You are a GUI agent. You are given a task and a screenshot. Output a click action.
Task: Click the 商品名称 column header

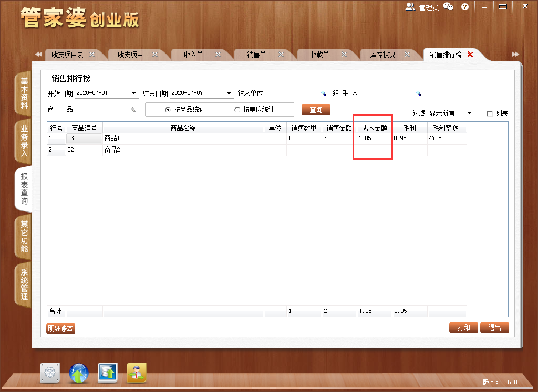click(x=183, y=128)
